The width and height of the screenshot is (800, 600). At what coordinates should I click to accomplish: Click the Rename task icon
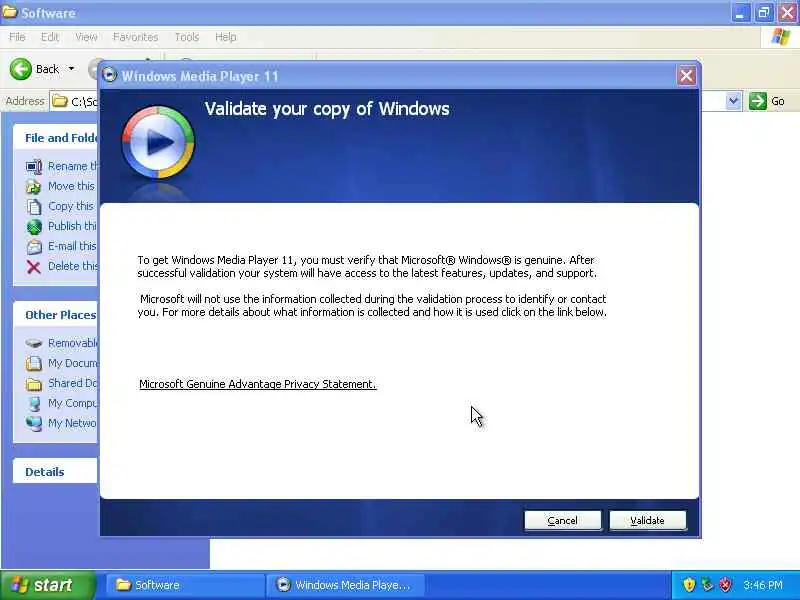click(34, 166)
